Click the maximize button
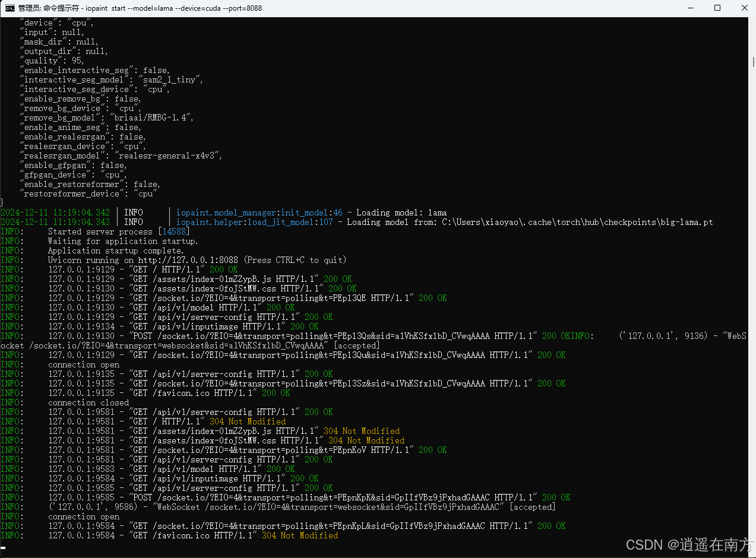 (x=717, y=8)
